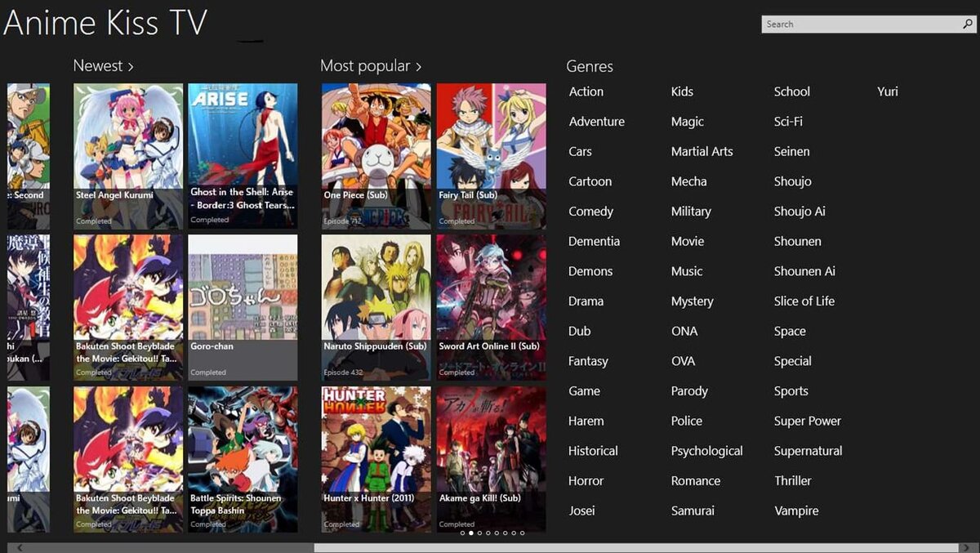Open the Akame ga Kill! (Sub) thumbnail
The width and height of the screenshot is (980, 553).
491,459
